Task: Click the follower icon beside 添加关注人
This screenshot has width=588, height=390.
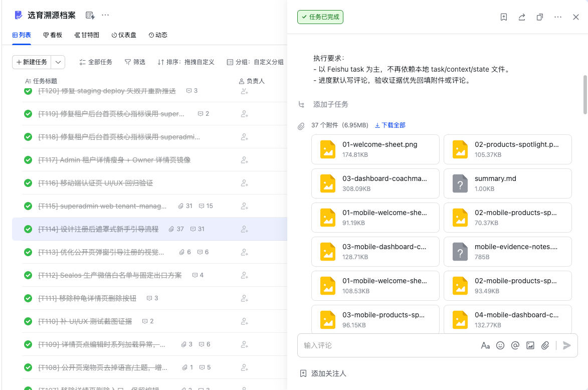Action: point(303,373)
